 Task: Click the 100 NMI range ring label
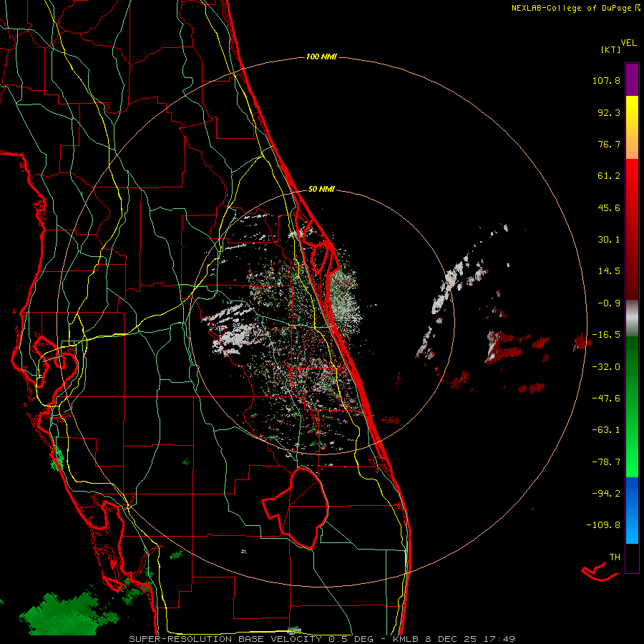click(x=321, y=57)
